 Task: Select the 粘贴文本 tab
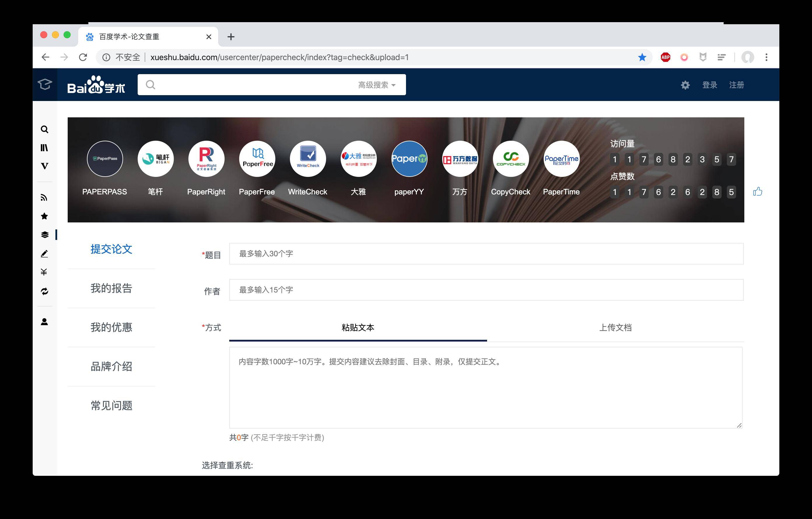[358, 328]
